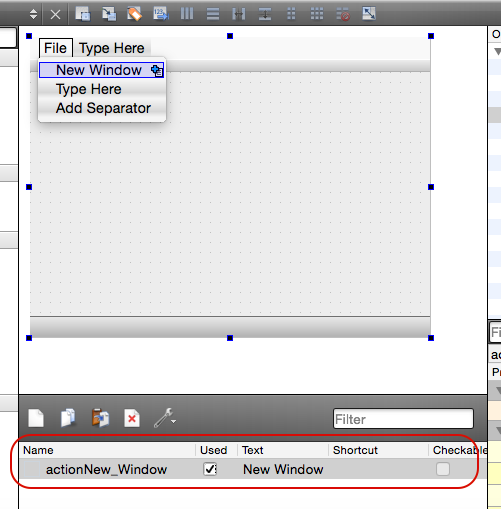Switch to Edit Signals/Slots mode
This screenshot has height=509, width=501.
tap(109, 14)
